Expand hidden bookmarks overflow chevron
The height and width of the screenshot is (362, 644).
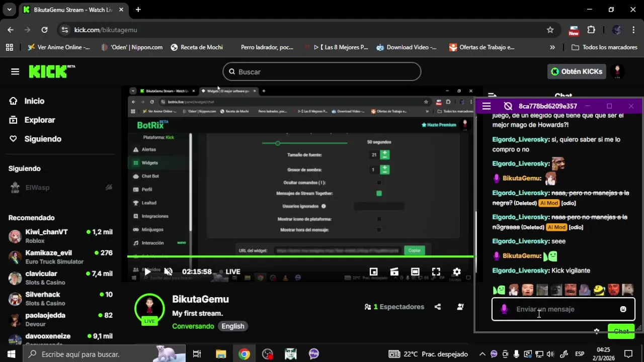pyautogui.click(x=552, y=47)
